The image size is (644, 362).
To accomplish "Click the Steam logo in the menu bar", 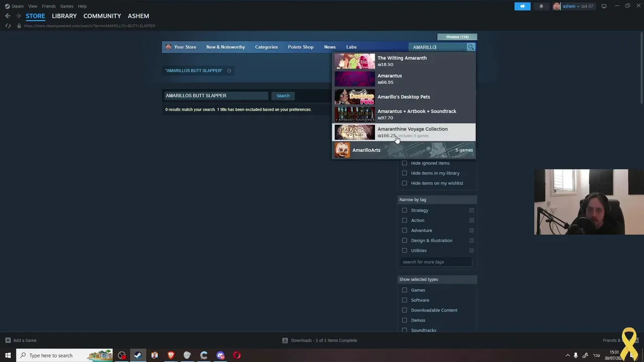I will click(x=7, y=6).
